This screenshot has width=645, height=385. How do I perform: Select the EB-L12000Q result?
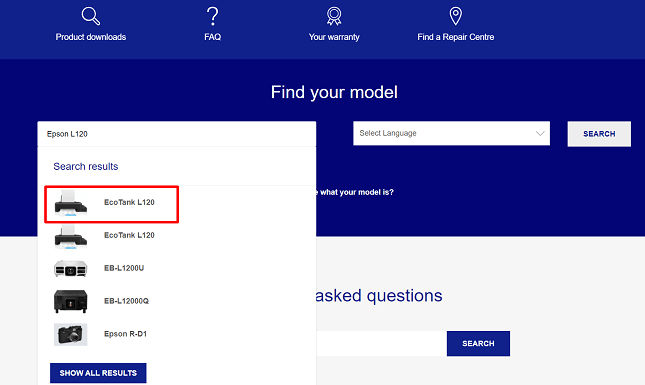pos(126,301)
